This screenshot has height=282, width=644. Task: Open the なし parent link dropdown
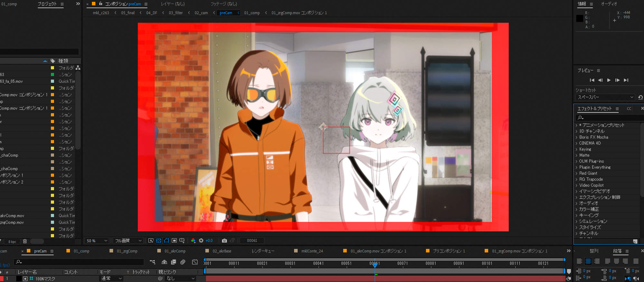pyautogui.click(x=180, y=278)
